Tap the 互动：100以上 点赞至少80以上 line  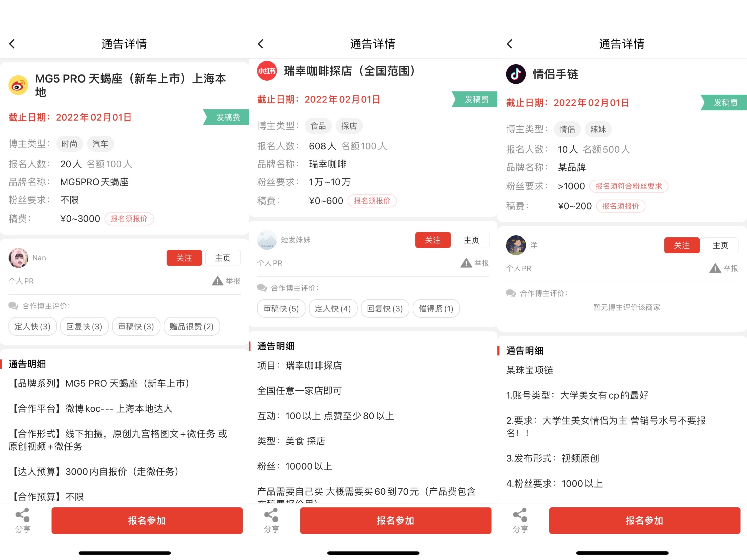pyautogui.click(x=326, y=416)
